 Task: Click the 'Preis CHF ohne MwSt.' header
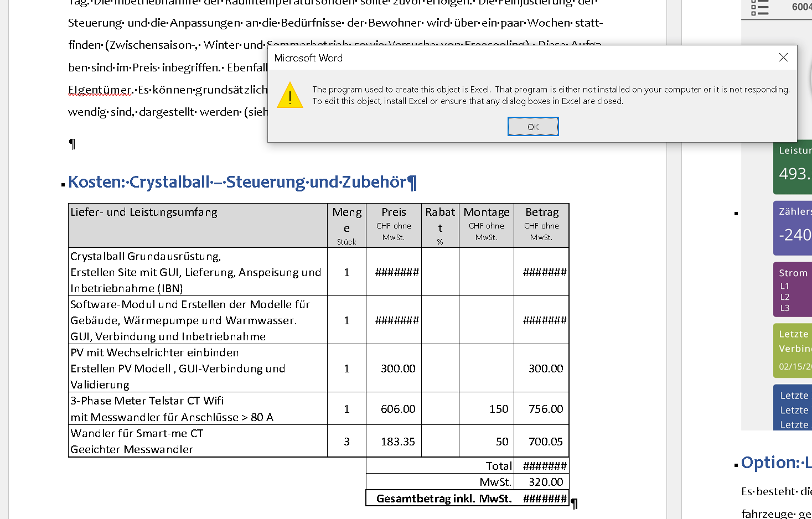394,225
